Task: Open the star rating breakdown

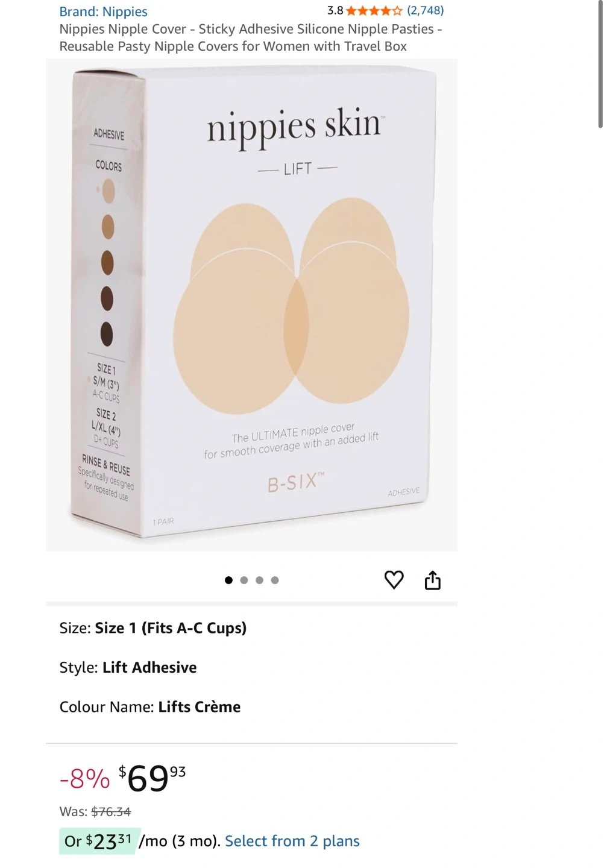Action: click(x=374, y=11)
